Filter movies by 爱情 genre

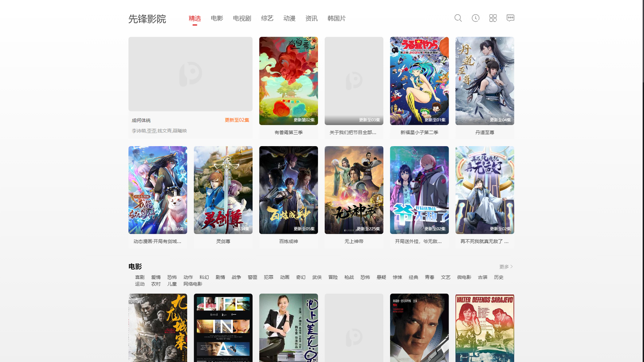pyautogui.click(x=156, y=277)
